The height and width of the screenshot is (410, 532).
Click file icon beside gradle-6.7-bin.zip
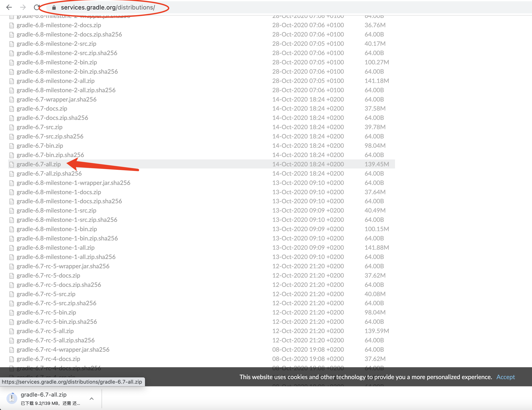tap(11, 146)
